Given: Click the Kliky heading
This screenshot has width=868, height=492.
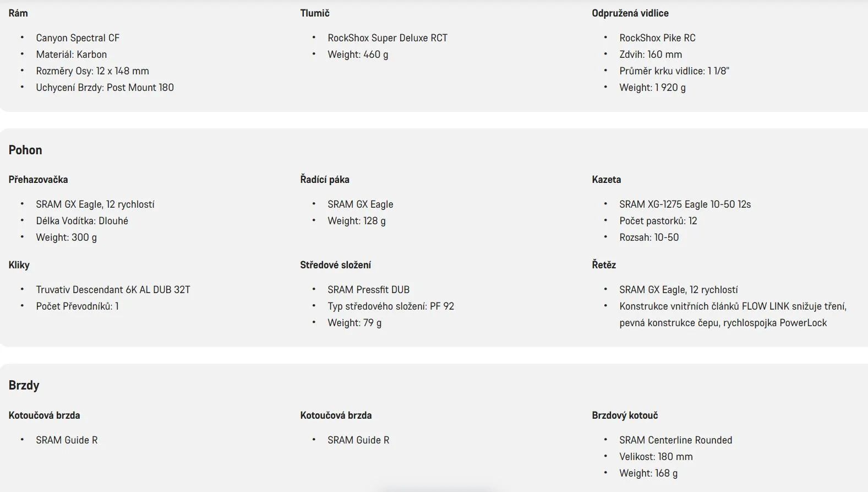Looking at the screenshot, I should [x=19, y=265].
